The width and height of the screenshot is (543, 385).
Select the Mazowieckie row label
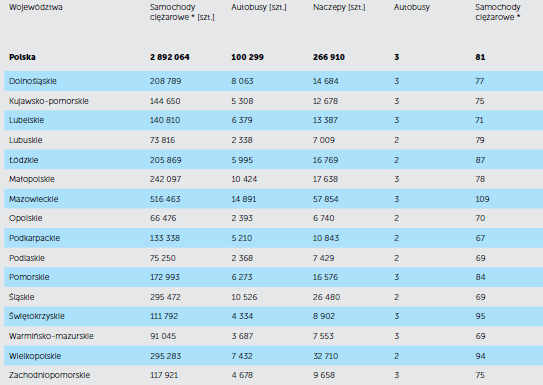[34, 199]
